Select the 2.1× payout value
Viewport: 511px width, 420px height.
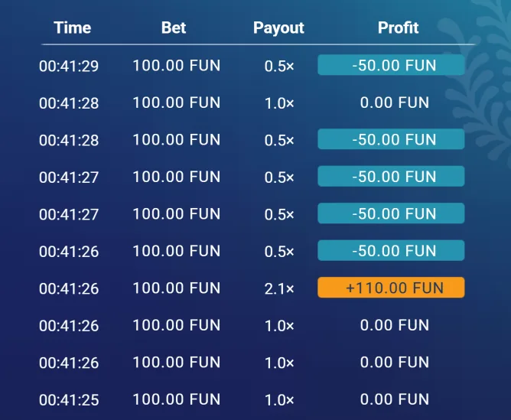(278, 288)
